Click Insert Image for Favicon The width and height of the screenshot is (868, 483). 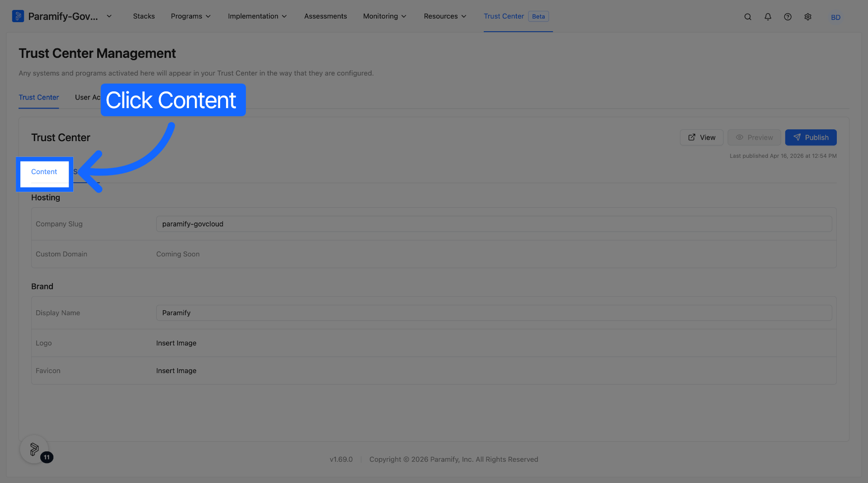pos(176,371)
